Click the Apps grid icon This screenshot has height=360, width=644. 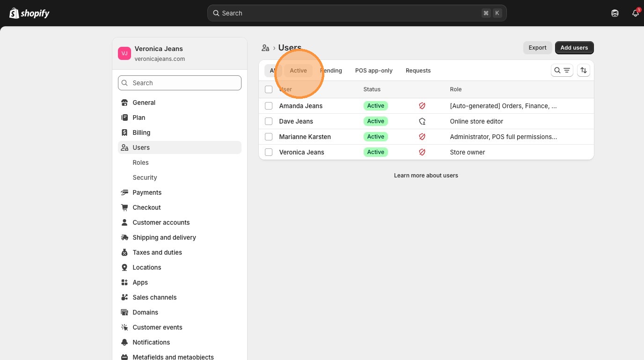(124, 282)
